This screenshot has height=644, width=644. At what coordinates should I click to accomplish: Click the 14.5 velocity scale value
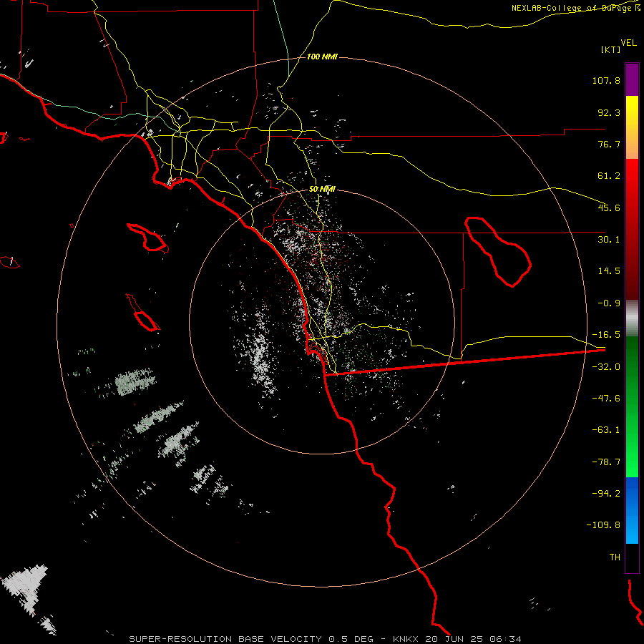[x=609, y=271]
